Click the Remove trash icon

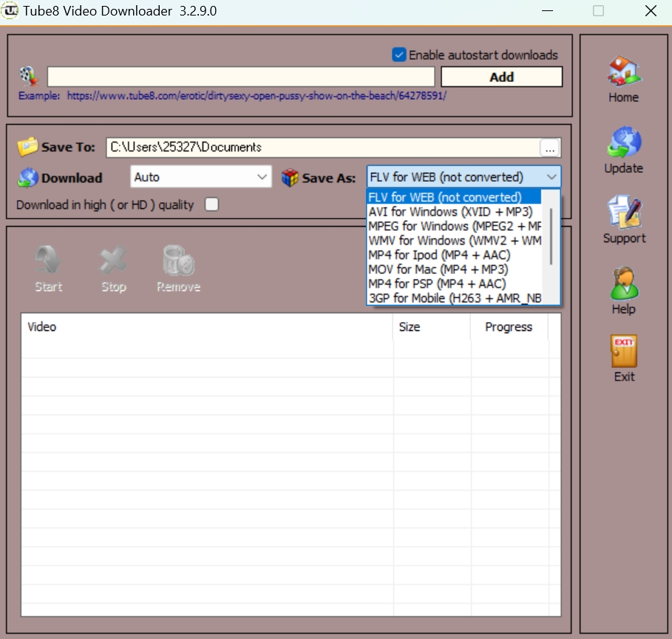178,259
